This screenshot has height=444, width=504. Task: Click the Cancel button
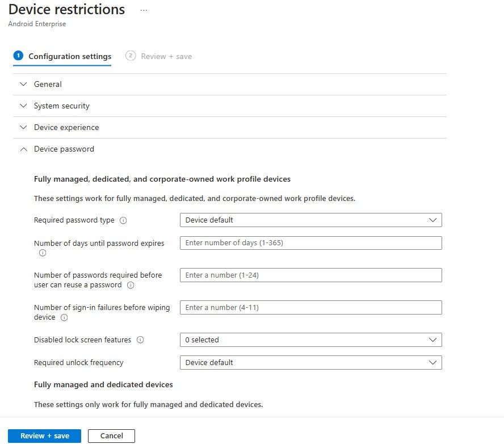click(x=111, y=436)
